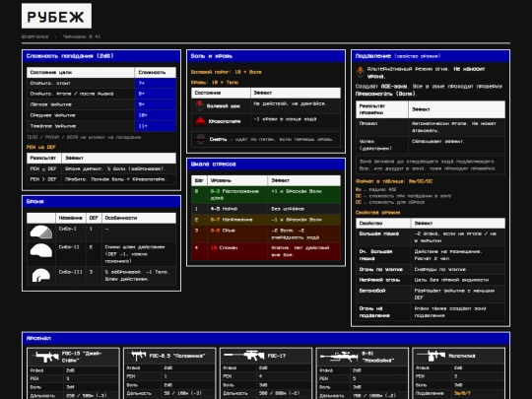Click the dark red step 4 stress row
The width and height of the screenshot is (532, 399).
266,251
